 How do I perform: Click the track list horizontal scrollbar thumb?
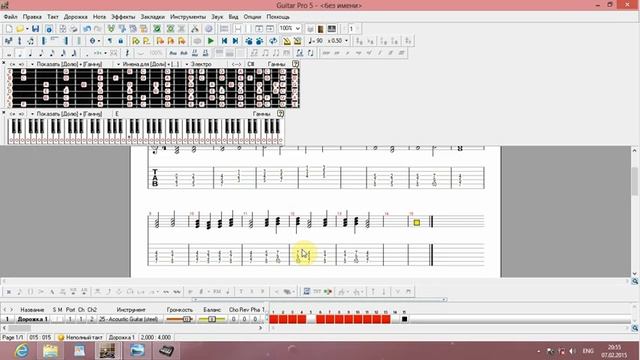pyautogui.click(x=19, y=328)
